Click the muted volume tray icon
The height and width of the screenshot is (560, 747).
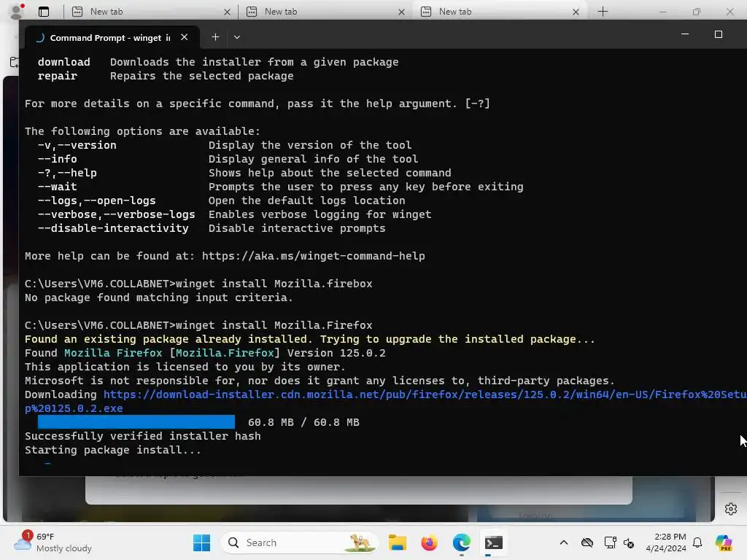[x=629, y=542]
